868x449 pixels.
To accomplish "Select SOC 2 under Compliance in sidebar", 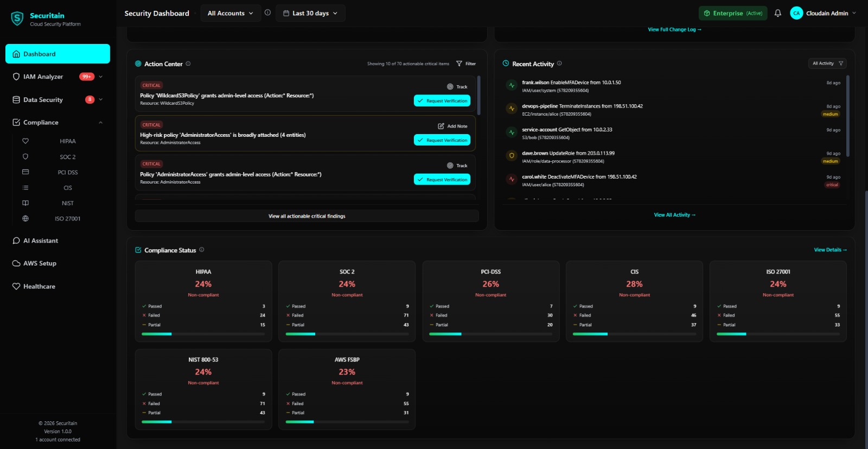I will coord(68,157).
